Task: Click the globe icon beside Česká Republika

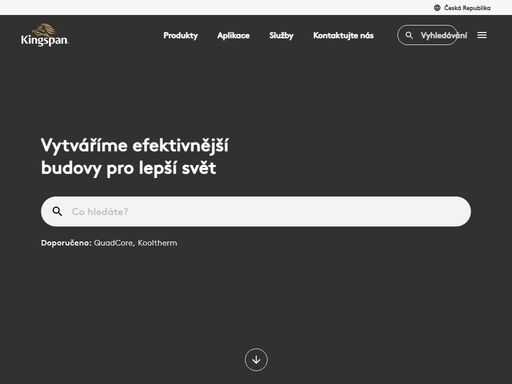Action: click(437, 8)
